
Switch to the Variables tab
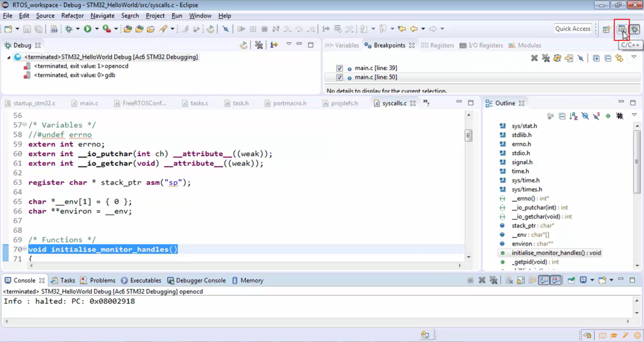(342, 46)
